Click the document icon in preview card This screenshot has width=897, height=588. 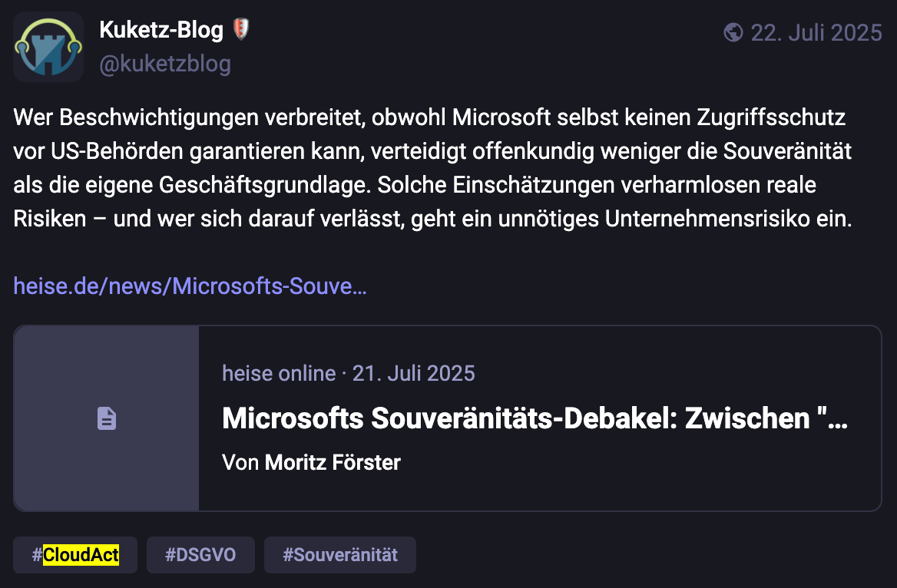[107, 418]
